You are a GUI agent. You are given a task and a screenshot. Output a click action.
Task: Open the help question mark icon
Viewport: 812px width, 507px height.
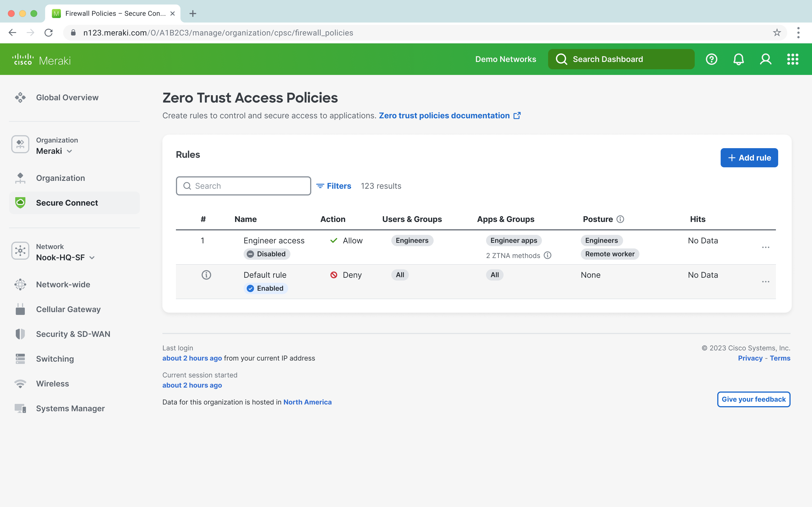coord(712,59)
